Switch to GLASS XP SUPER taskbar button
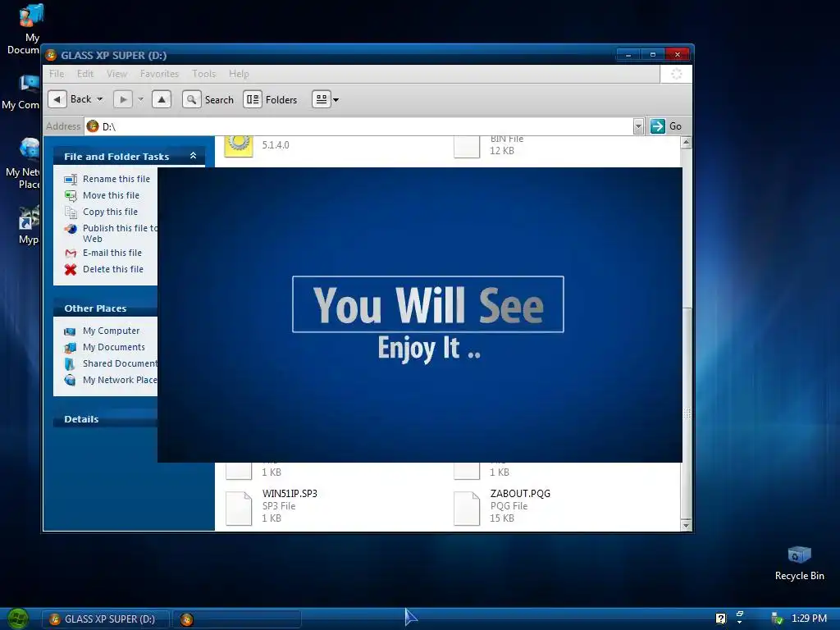Viewport: 840px width, 630px height. (x=106, y=619)
